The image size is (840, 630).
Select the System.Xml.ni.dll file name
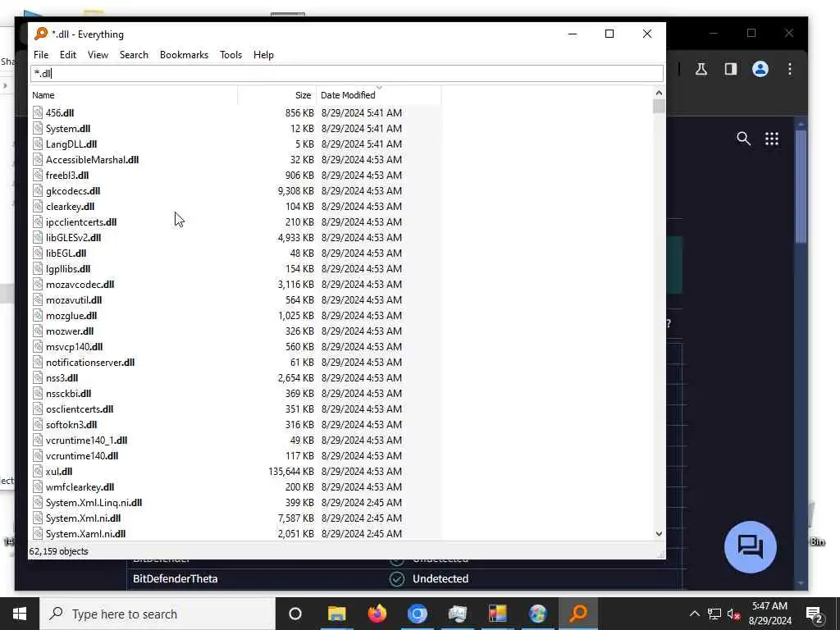pos(83,518)
